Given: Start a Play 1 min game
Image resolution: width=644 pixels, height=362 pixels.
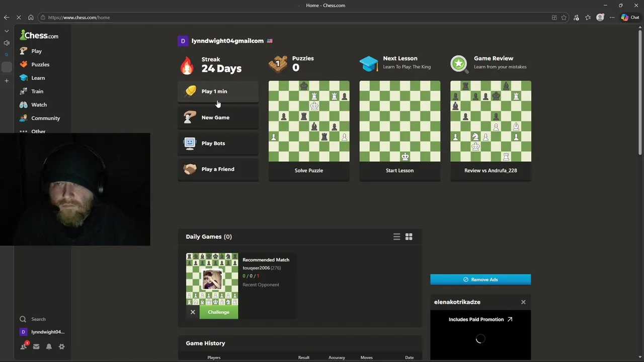Looking at the screenshot, I should [218, 92].
